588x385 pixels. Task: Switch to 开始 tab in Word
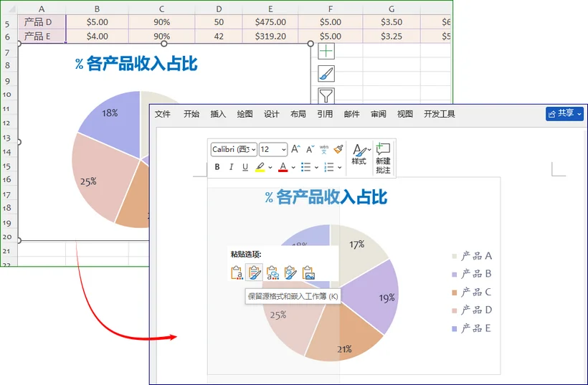pos(191,114)
